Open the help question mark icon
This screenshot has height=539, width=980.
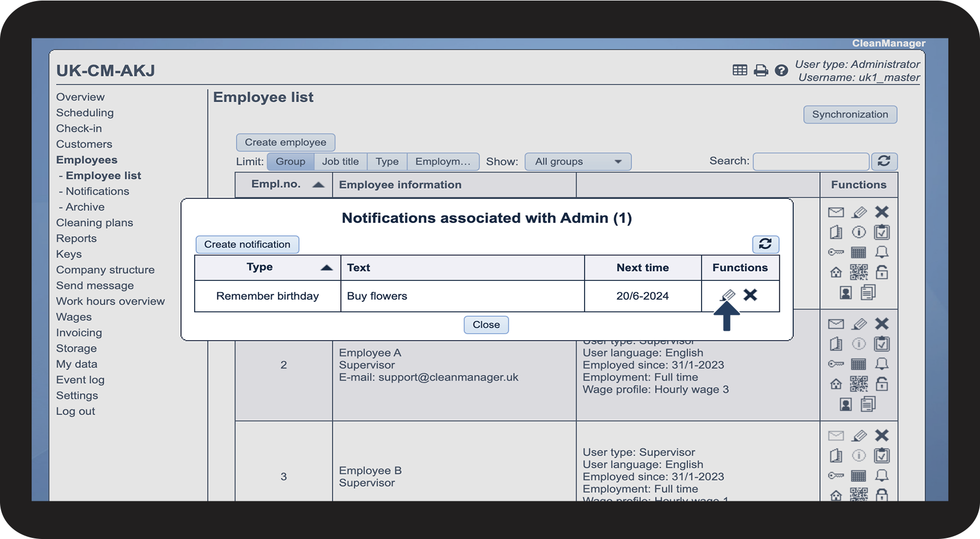[781, 70]
